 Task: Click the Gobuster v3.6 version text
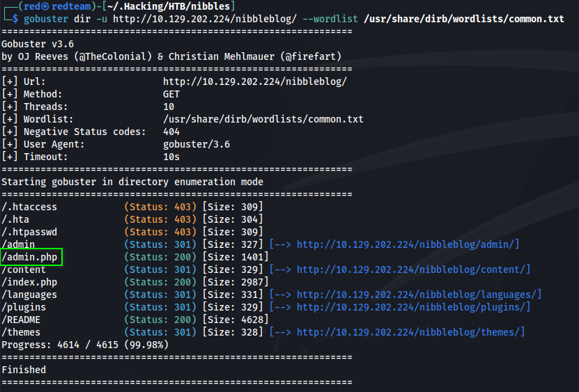[38, 44]
